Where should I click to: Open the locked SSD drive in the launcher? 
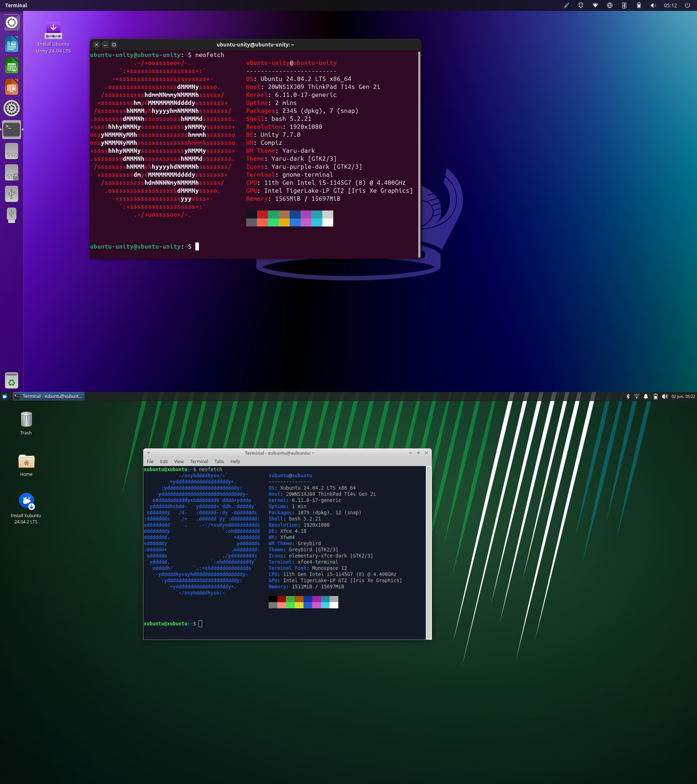click(x=12, y=173)
